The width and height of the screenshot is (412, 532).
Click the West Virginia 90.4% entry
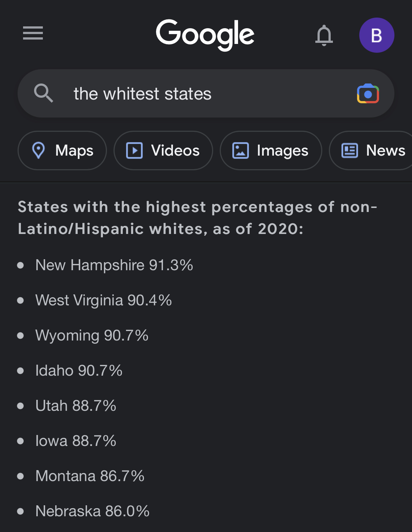(x=104, y=300)
